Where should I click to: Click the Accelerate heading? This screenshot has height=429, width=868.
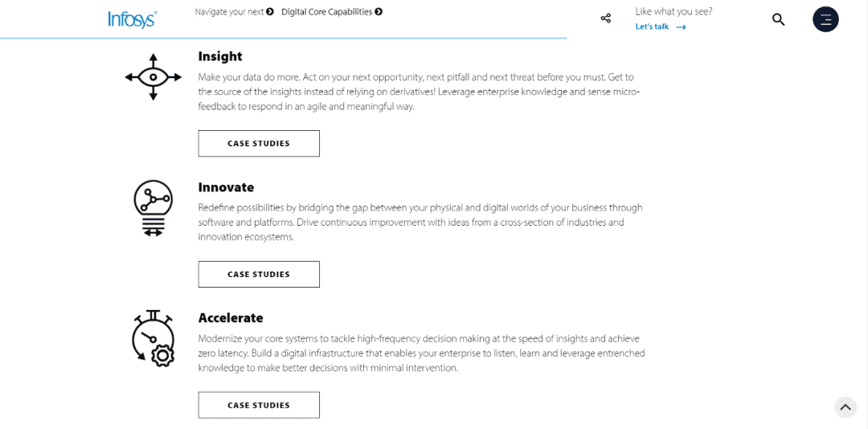point(231,318)
